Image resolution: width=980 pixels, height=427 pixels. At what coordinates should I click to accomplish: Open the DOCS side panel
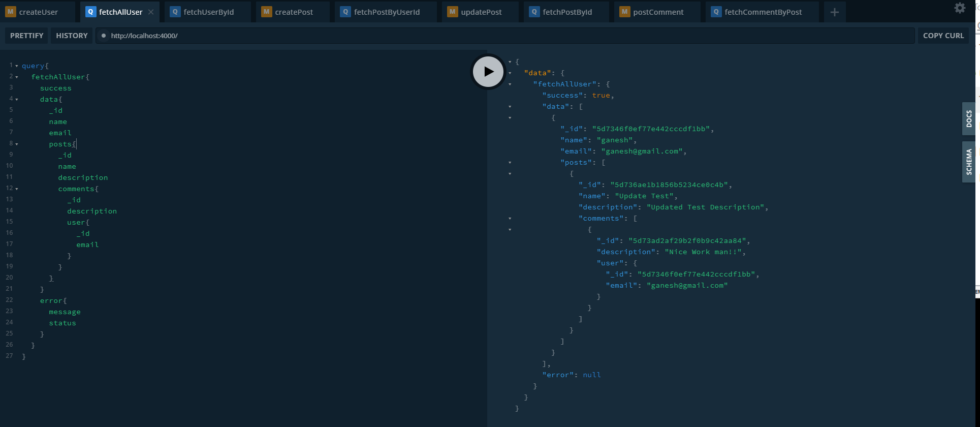point(969,119)
